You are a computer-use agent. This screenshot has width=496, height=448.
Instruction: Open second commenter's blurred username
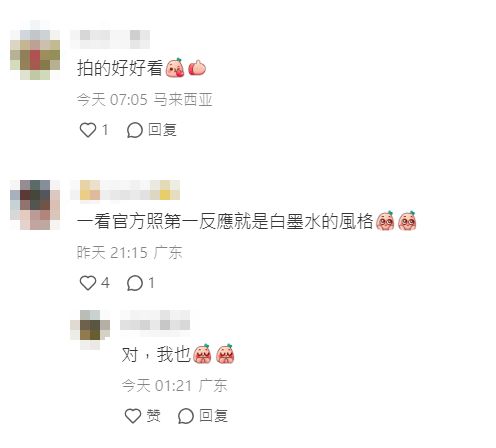[x=125, y=190]
